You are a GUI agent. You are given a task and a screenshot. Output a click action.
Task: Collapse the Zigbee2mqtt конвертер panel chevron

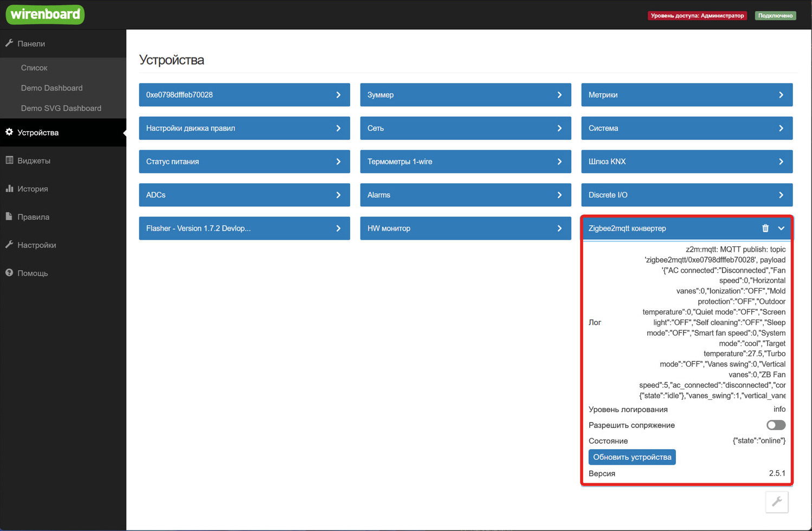tap(781, 228)
